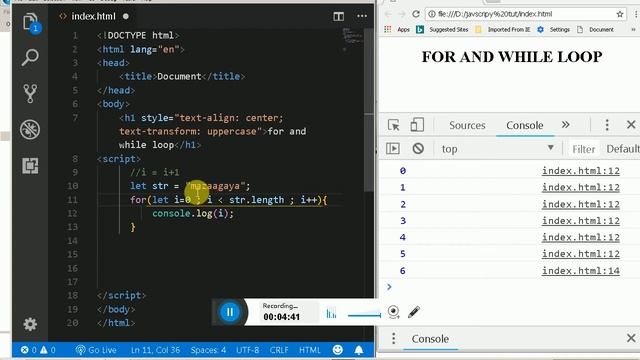Viewport: 640px width, 360px height.
Task: Bookmark this page with the star icon
Action: click(620, 14)
